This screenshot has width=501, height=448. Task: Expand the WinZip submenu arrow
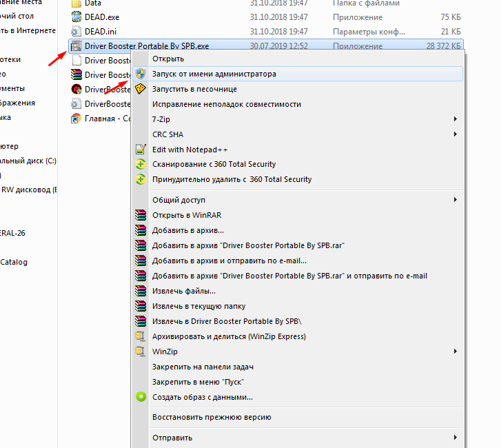(456, 352)
